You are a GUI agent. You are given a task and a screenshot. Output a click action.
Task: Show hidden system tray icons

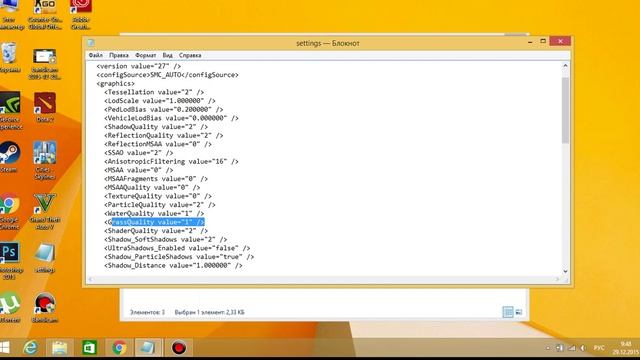[547, 348]
